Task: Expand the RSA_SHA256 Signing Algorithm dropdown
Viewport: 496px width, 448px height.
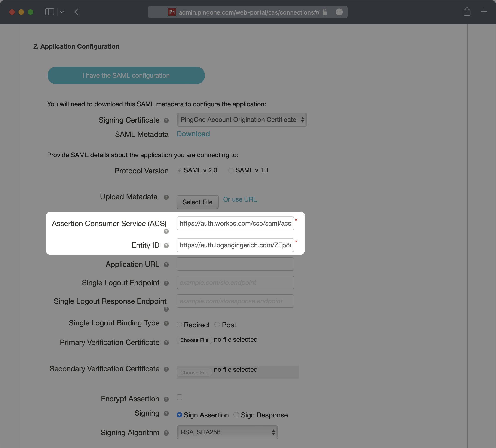Action: pos(227,432)
